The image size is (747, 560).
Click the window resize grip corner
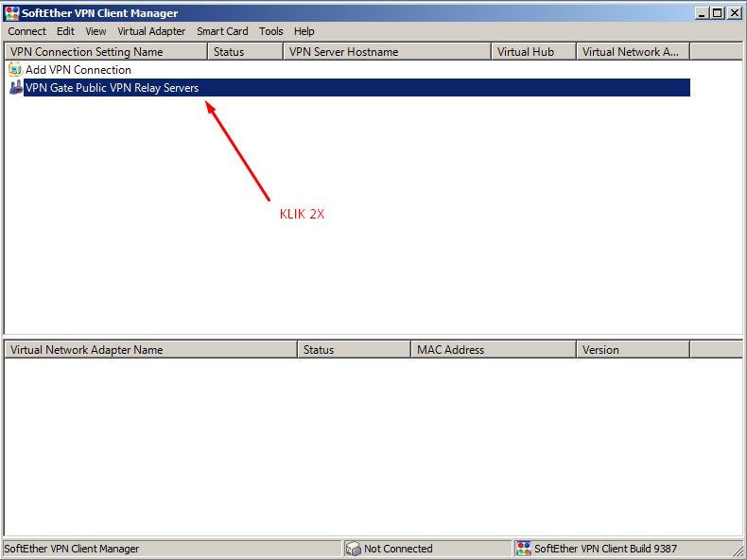point(738,550)
